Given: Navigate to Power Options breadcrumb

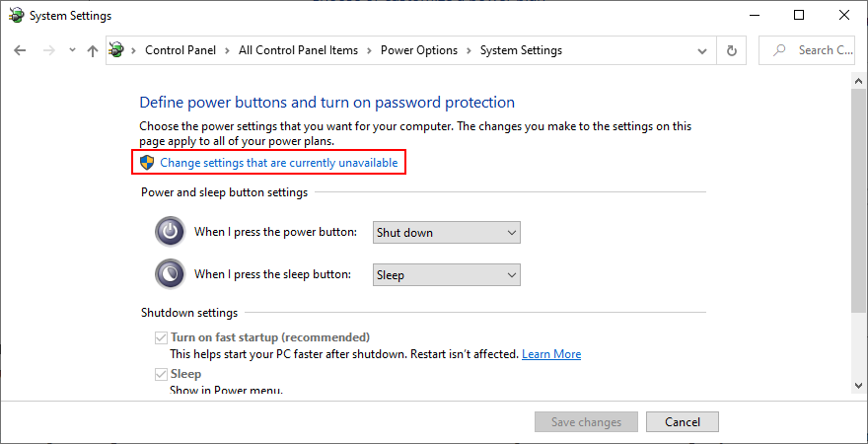Looking at the screenshot, I should pos(419,50).
